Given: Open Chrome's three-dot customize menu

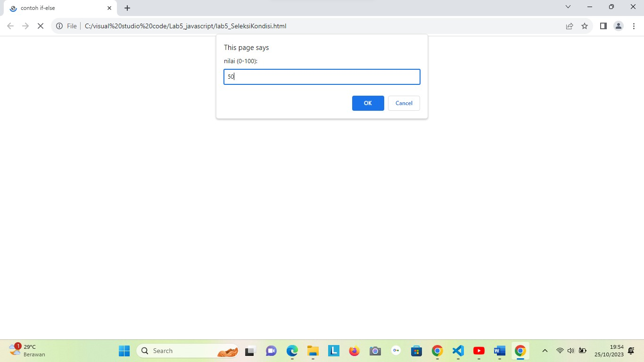Looking at the screenshot, I should tap(634, 26).
